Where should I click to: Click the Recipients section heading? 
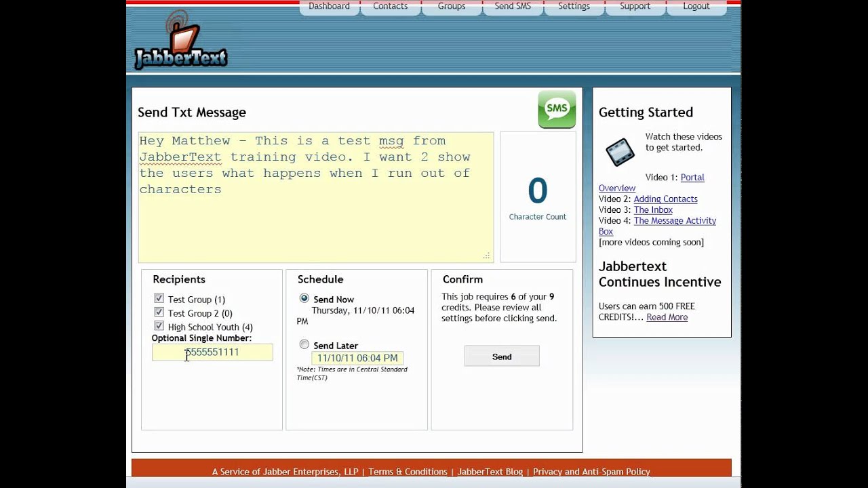179,279
